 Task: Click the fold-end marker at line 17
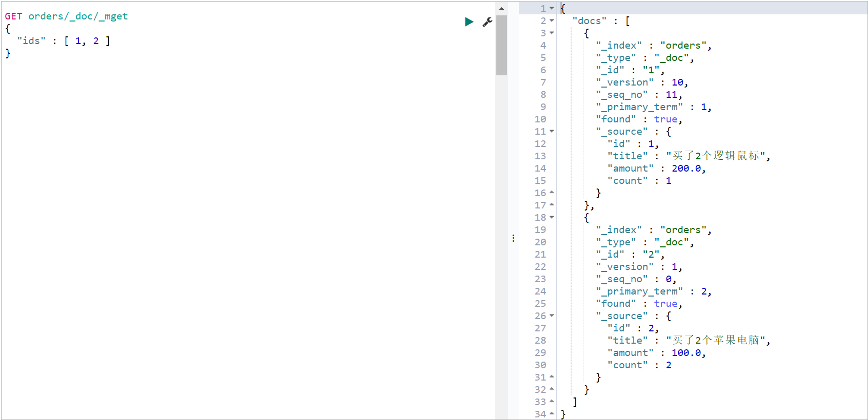pyautogui.click(x=552, y=205)
